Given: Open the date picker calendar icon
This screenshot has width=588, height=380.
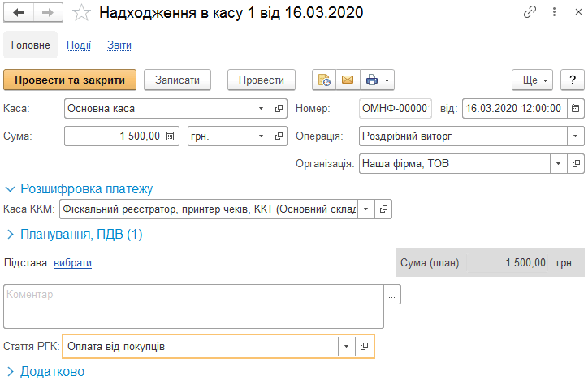Looking at the screenshot, I should coord(576,109).
